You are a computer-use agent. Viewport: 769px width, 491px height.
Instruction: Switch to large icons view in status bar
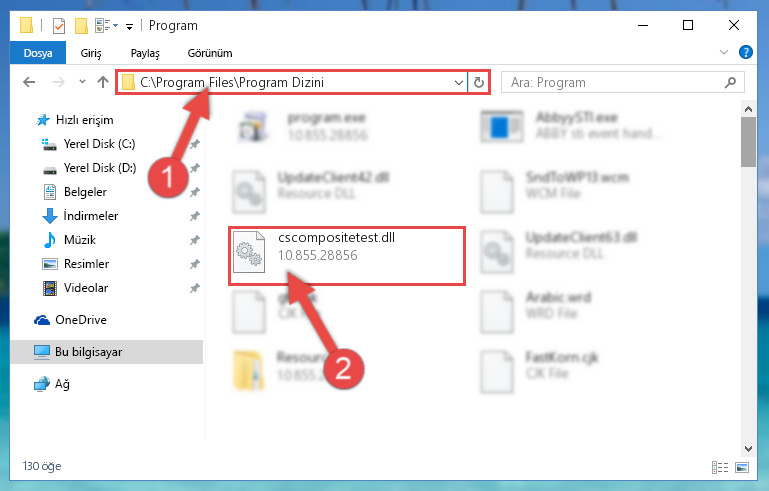[742, 467]
